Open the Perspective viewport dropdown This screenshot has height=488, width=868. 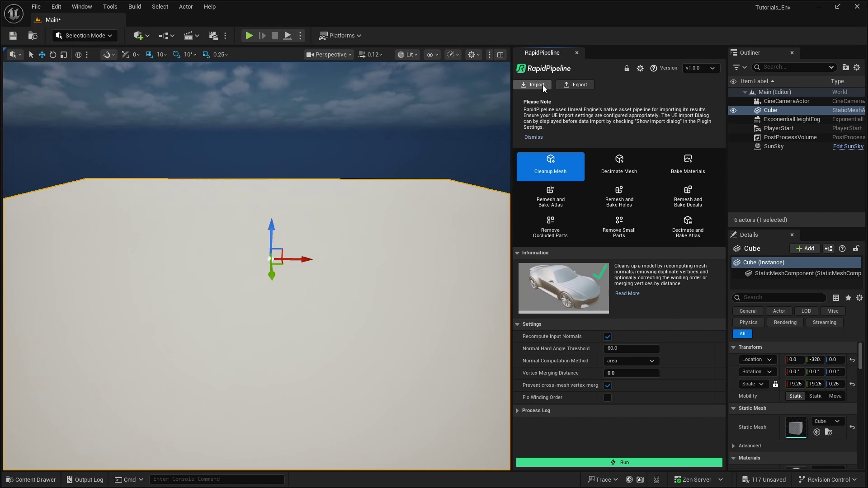click(x=328, y=54)
